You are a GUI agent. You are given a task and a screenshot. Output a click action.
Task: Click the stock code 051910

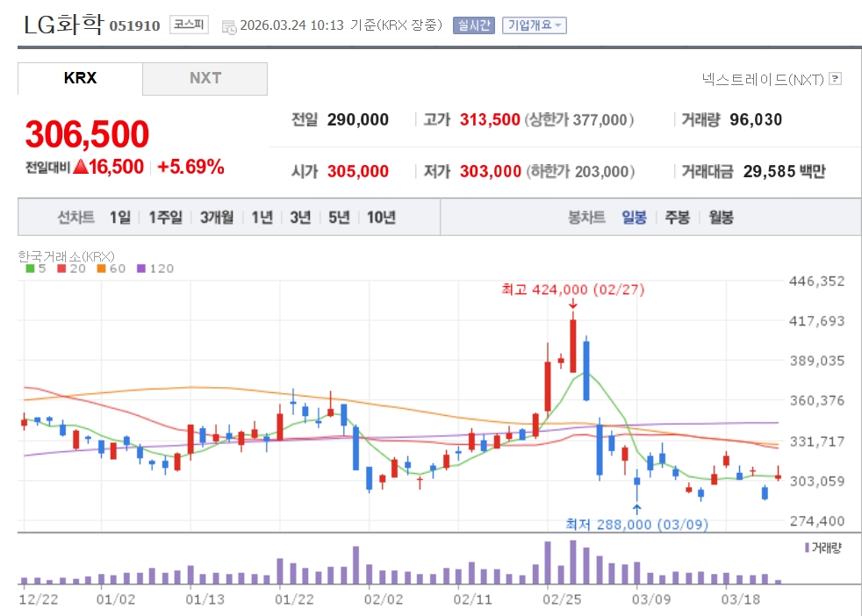[x=134, y=25]
